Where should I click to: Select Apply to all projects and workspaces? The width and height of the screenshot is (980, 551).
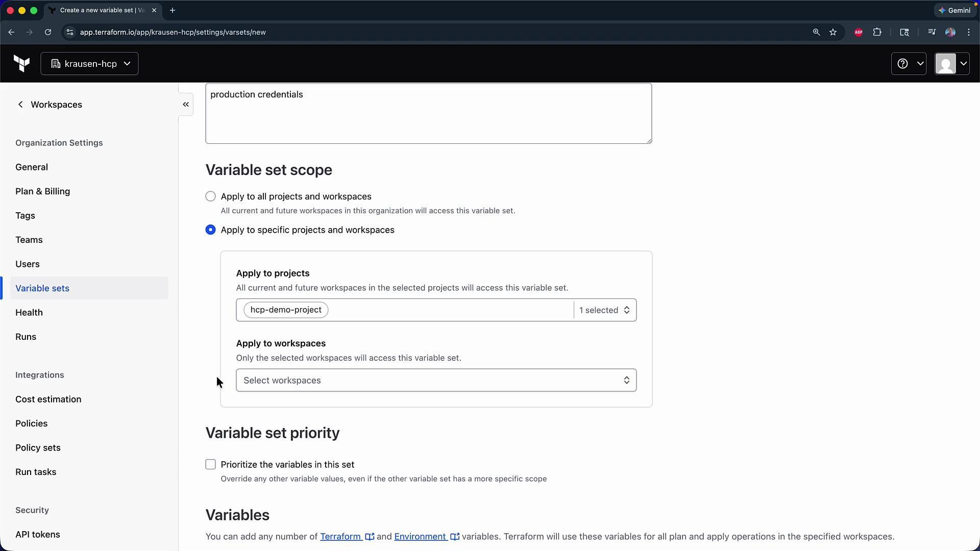[210, 196]
